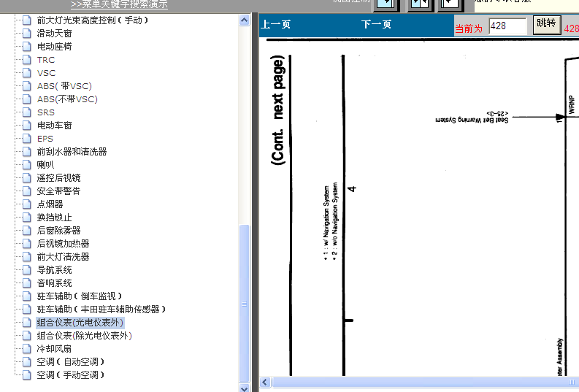Select 点烟器 in the tree
The image size is (579, 392).
point(50,204)
